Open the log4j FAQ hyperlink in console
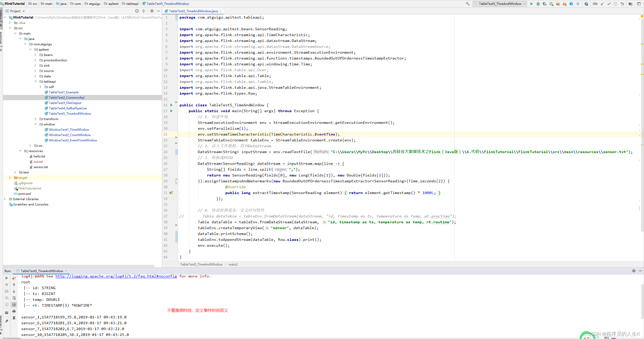 click(116, 276)
